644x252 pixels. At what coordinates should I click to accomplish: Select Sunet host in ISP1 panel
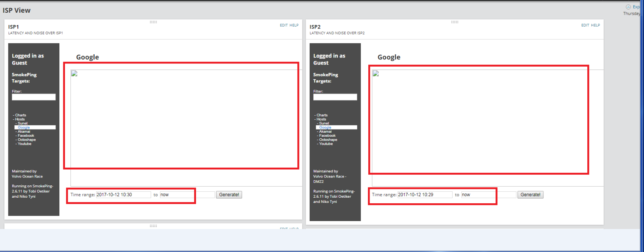click(23, 123)
